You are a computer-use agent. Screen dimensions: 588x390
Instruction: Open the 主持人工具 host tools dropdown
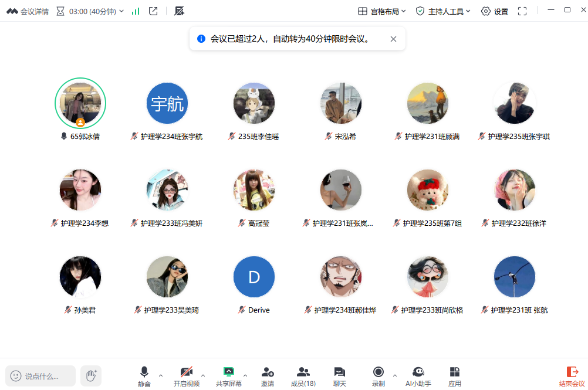pyautogui.click(x=443, y=11)
